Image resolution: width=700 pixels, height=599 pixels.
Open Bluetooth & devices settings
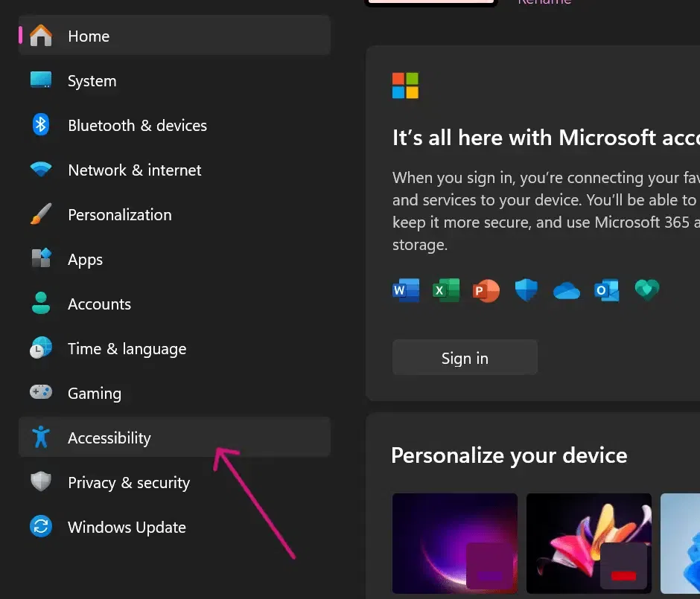41,125
